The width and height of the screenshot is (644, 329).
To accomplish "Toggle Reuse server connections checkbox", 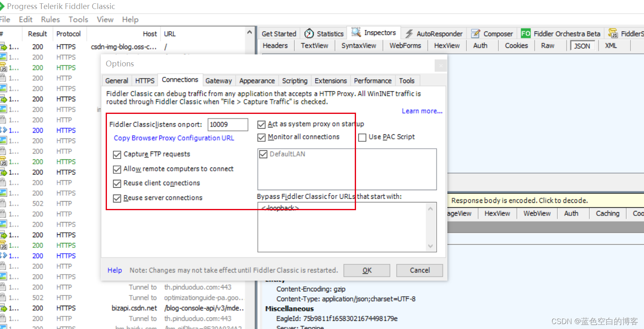I will pyautogui.click(x=117, y=198).
